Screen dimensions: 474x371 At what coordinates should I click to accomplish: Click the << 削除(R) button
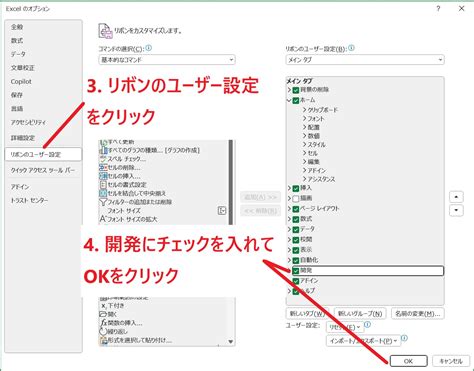coord(261,211)
